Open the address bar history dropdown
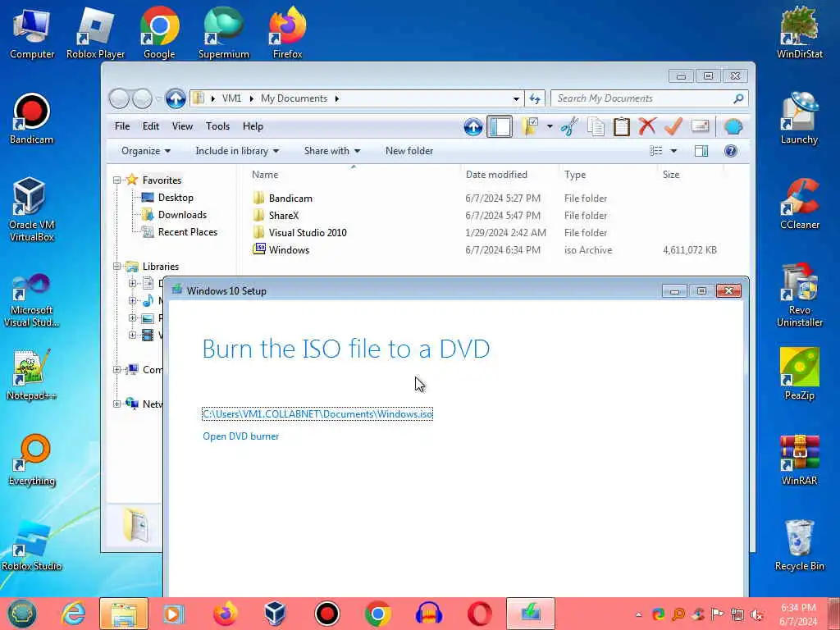The width and height of the screenshot is (840, 630). tap(516, 98)
